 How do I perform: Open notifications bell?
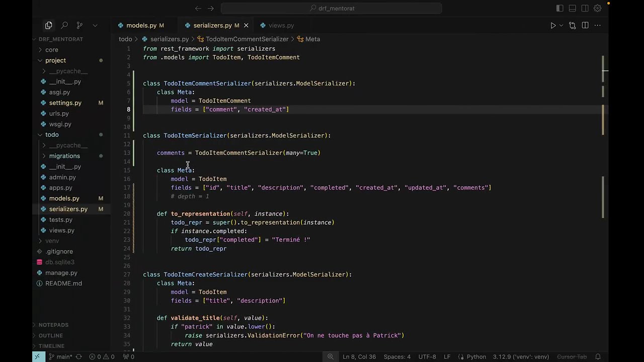coord(598,356)
